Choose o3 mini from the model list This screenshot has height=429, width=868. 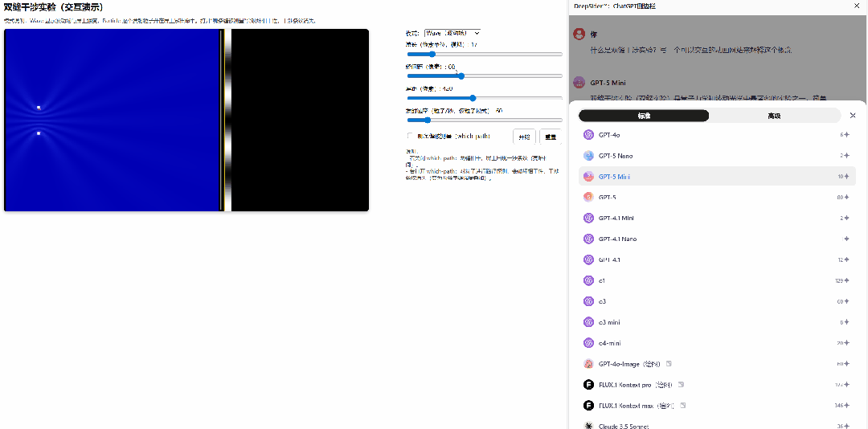[x=717, y=322]
